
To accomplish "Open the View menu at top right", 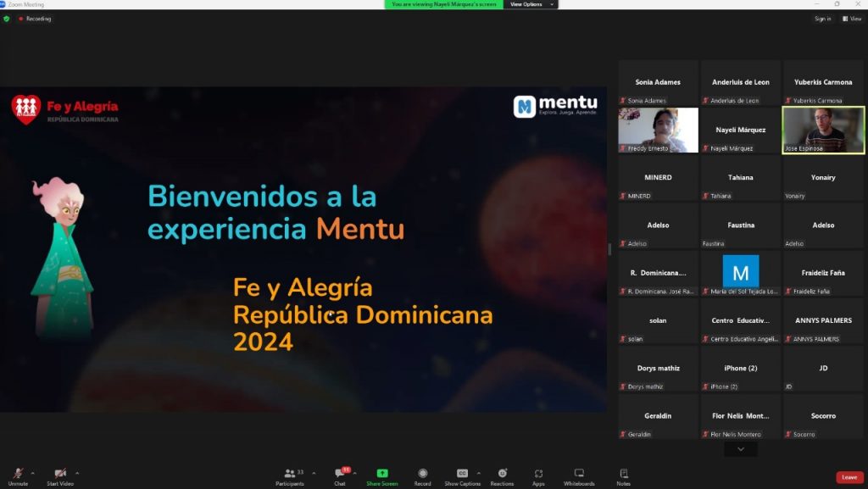I will point(852,18).
